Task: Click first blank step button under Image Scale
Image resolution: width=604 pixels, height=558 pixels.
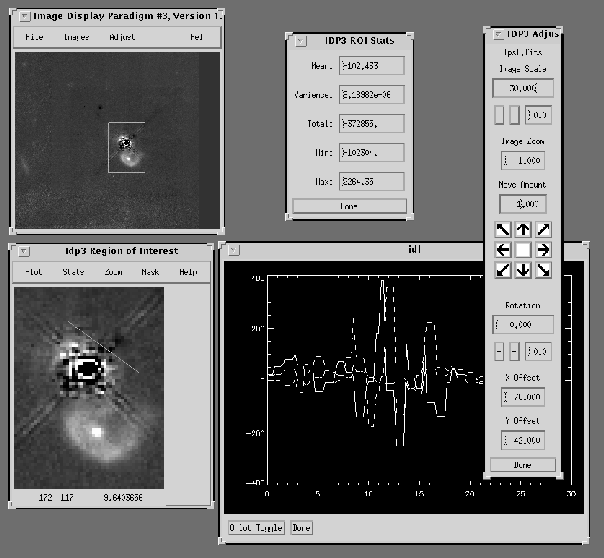Action: pyautogui.click(x=499, y=115)
